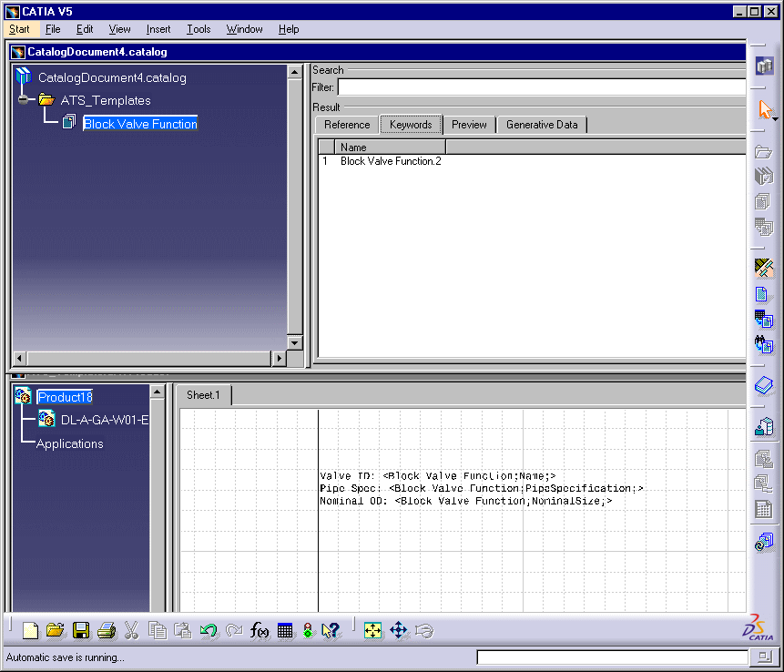Click inside the Filter search field

click(542, 87)
